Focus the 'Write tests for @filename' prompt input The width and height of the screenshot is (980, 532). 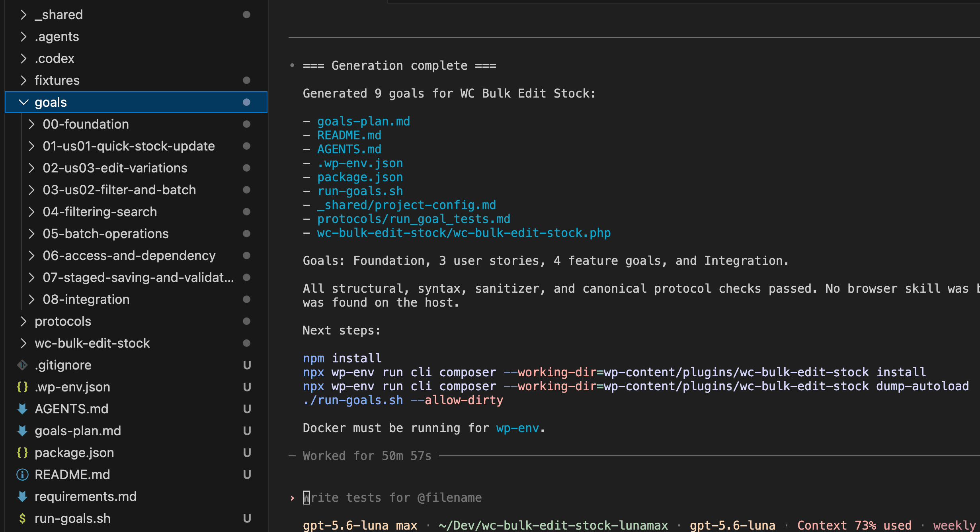392,498
